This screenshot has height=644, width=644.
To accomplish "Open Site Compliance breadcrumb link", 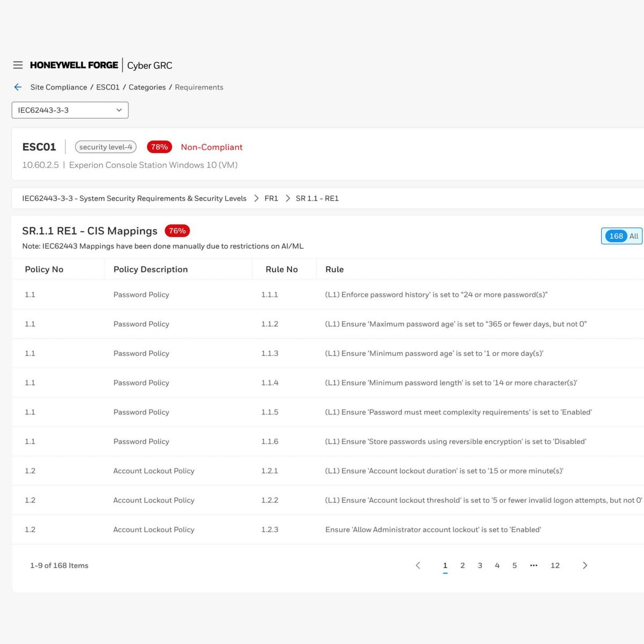I will pyautogui.click(x=58, y=87).
